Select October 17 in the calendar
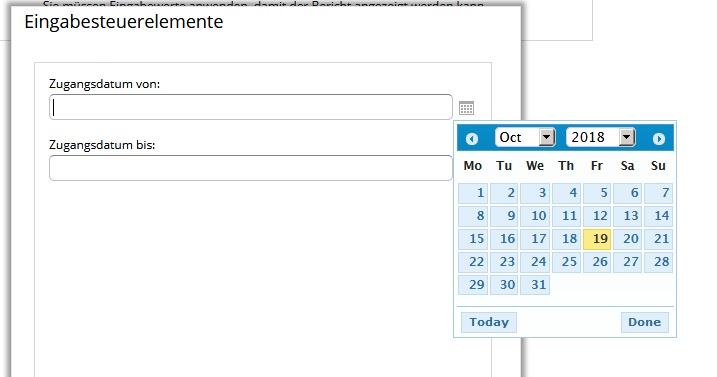The image size is (717, 377). click(535, 239)
